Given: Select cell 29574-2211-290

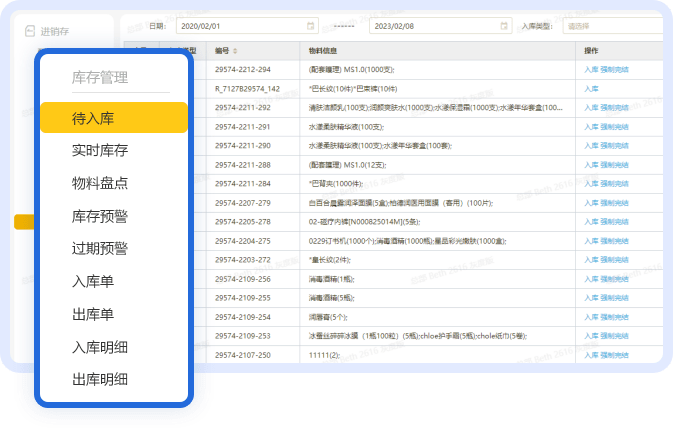Looking at the screenshot, I should (x=243, y=146).
